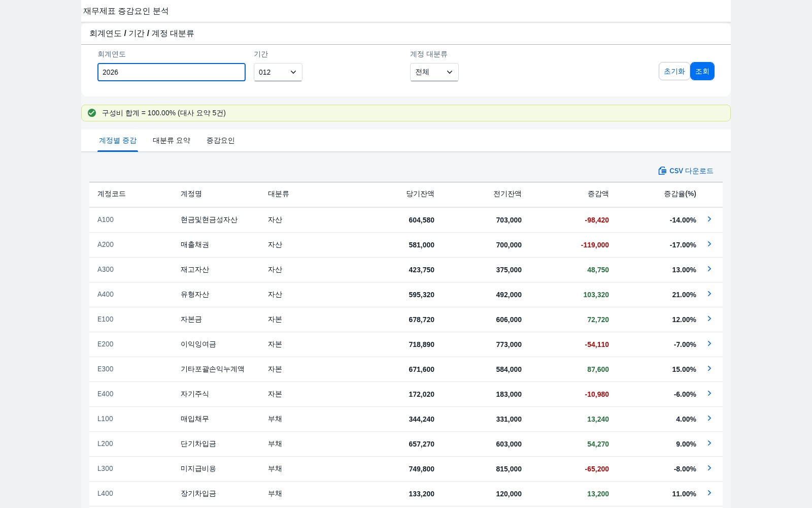Click the 전기잔액 column header
Viewport: 812px width, 508px height.
[x=507, y=194]
